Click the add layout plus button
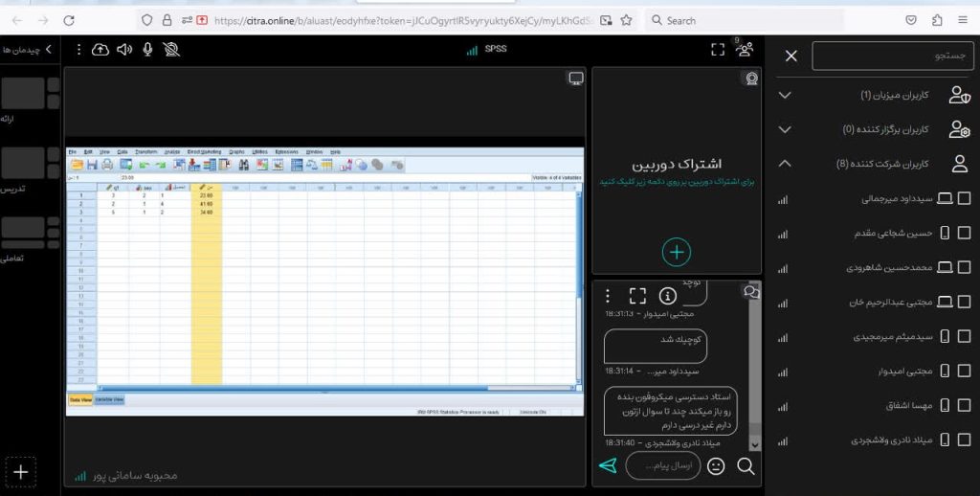The height and width of the screenshot is (496, 980). click(21, 472)
